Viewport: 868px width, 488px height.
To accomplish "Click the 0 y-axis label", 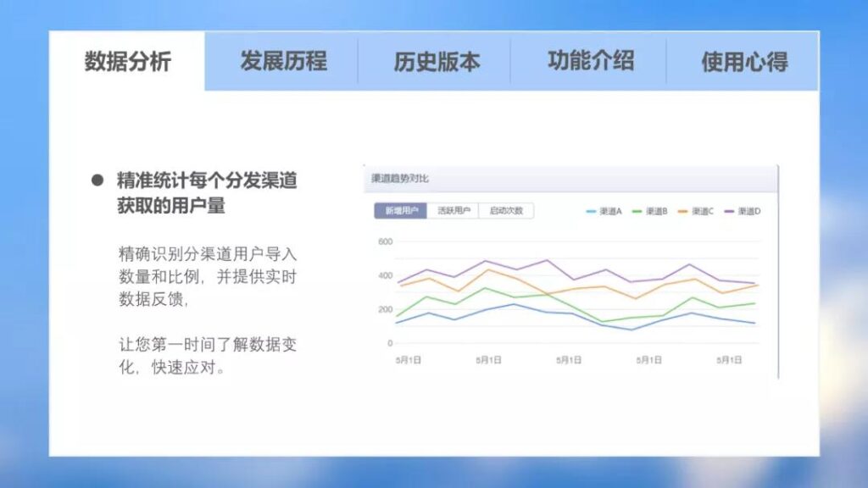I will tap(390, 344).
